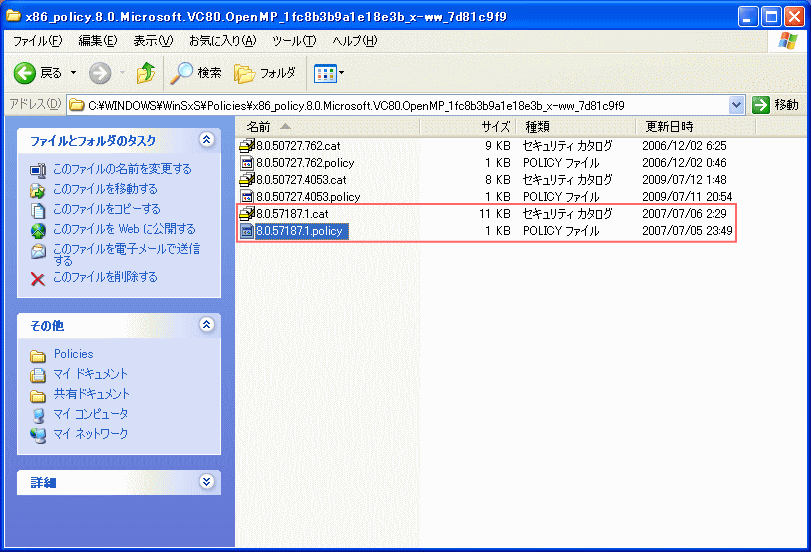The image size is (811, 552).
Task: Click the 移動 Go button
Action: click(x=776, y=104)
